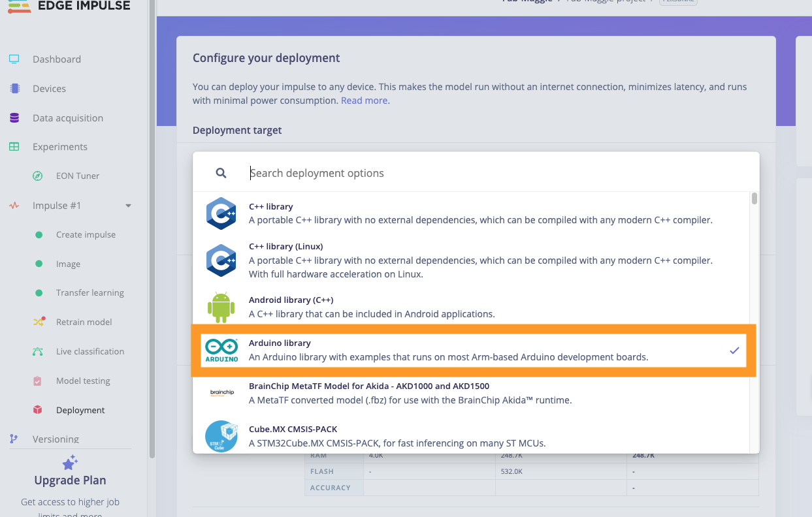Image resolution: width=812 pixels, height=517 pixels.
Task: Click the Configure your deployment heading
Action: 266,58
